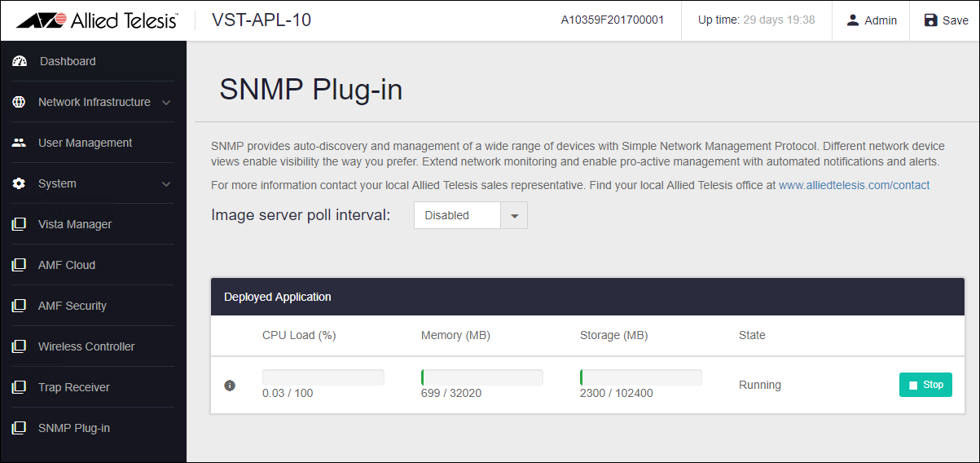This screenshot has height=463, width=980.
Task: Click the Storage (MB) column header
Action: pyautogui.click(x=613, y=335)
